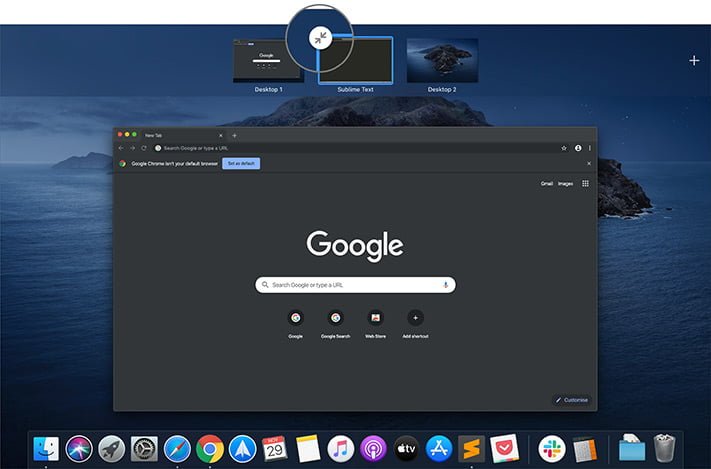The width and height of the screenshot is (711, 469).
Task: Open Calendar from the Dock
Action: (x=275, y=449)
